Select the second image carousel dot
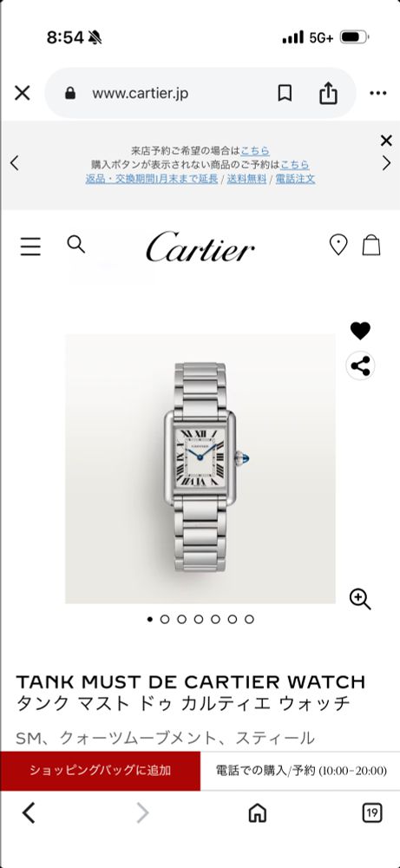The image size is (400, 868). [165, 620]
